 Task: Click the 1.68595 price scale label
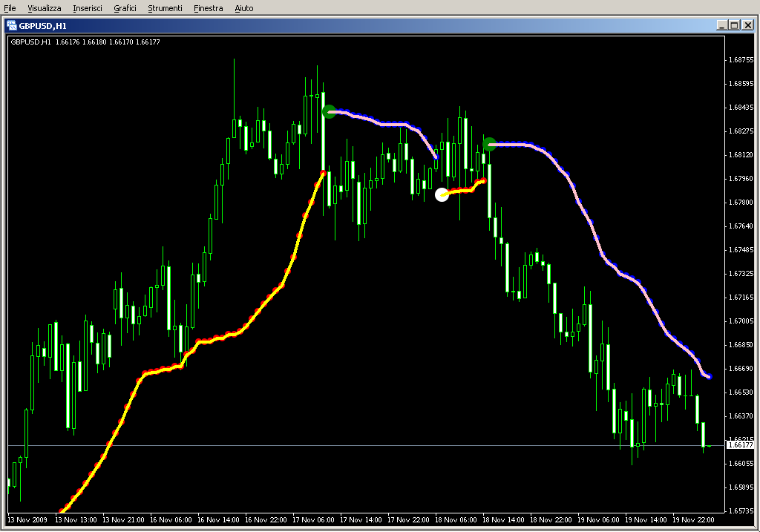(x=741, y=84)
